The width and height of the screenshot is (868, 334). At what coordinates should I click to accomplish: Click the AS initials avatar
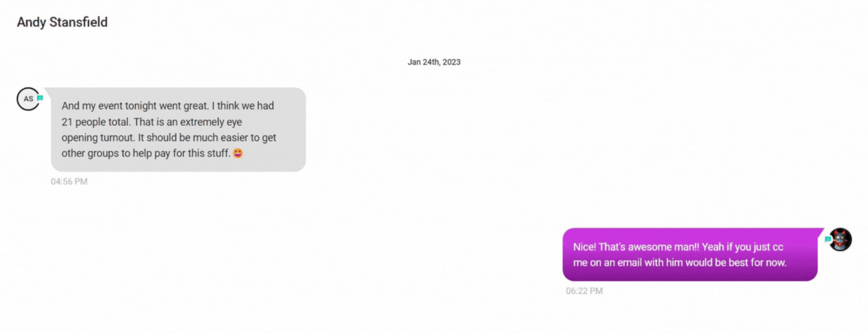[x=28, y=99]
